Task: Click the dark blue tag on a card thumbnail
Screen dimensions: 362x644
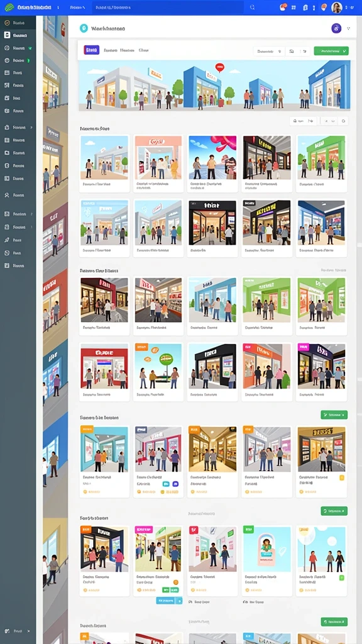Action: pyautogui.click(x=141, y=430)
